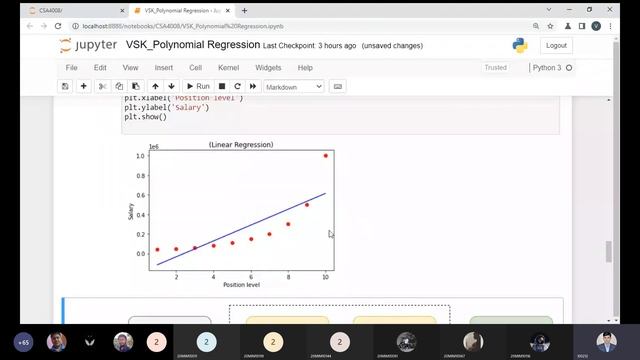Go back with the browser back arrow

pos(30,26)
